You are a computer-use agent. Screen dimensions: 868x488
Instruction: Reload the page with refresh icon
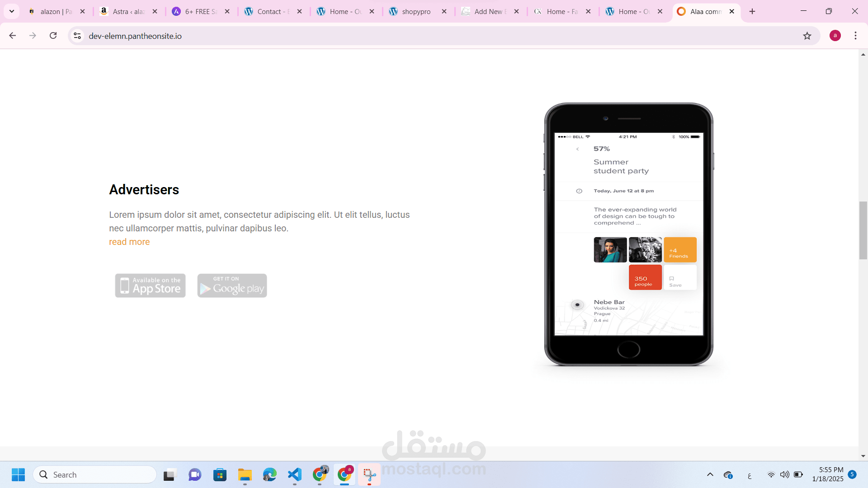click(53, 36)
